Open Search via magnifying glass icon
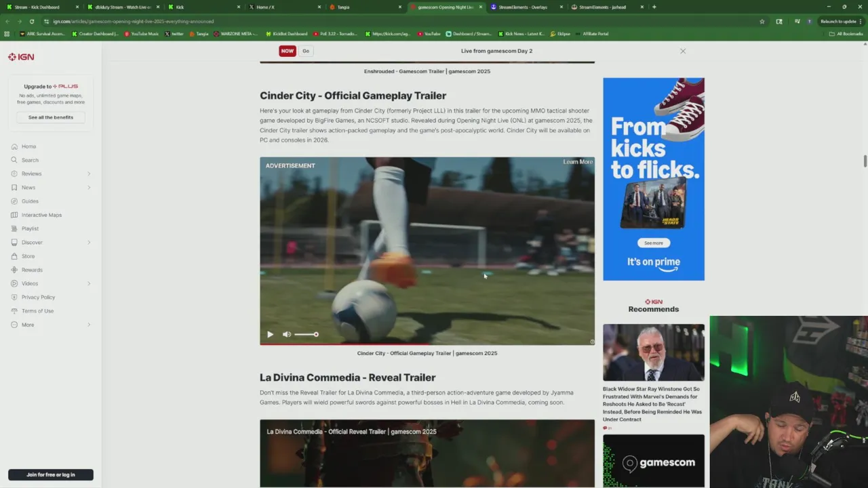Image resolution: width=868 pixels, height=488 pixels. pos(14,160)
